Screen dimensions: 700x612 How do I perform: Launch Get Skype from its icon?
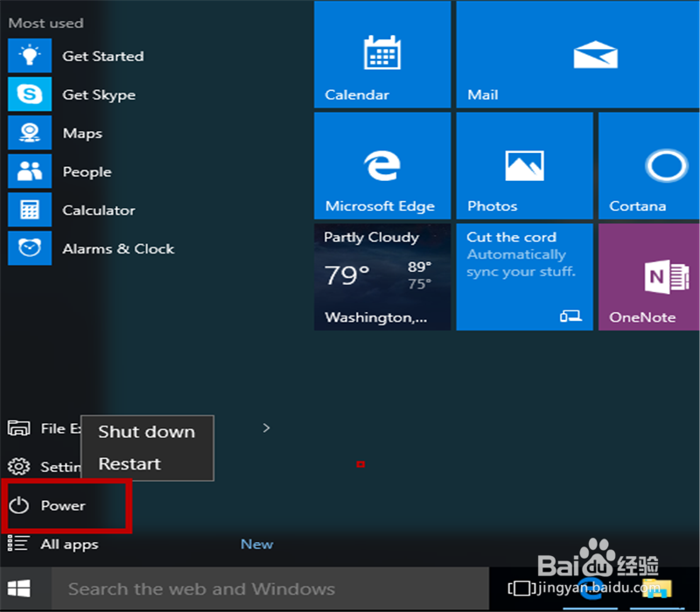tap(30, 94)
